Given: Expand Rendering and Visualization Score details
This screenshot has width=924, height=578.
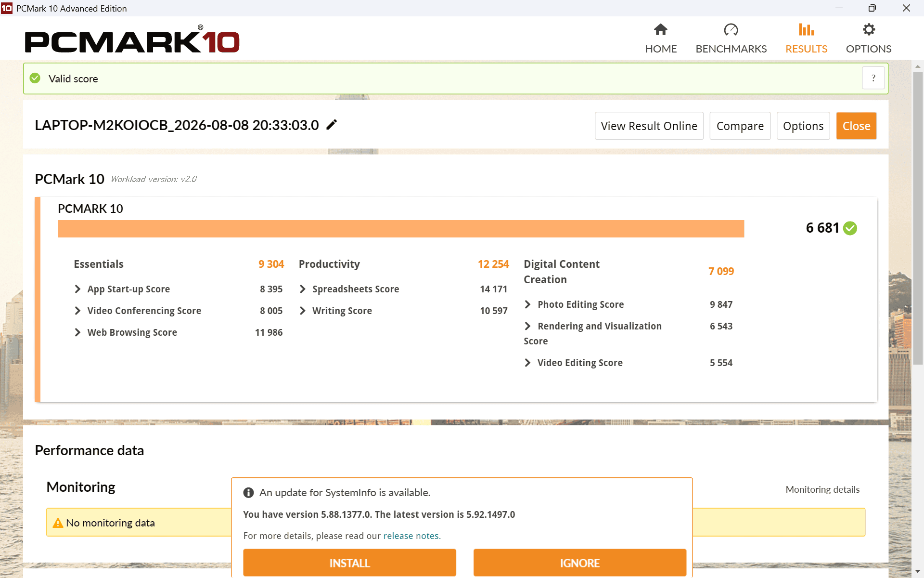Looking at the screenshot, I should pyautogui.click(x=528, y=326).
